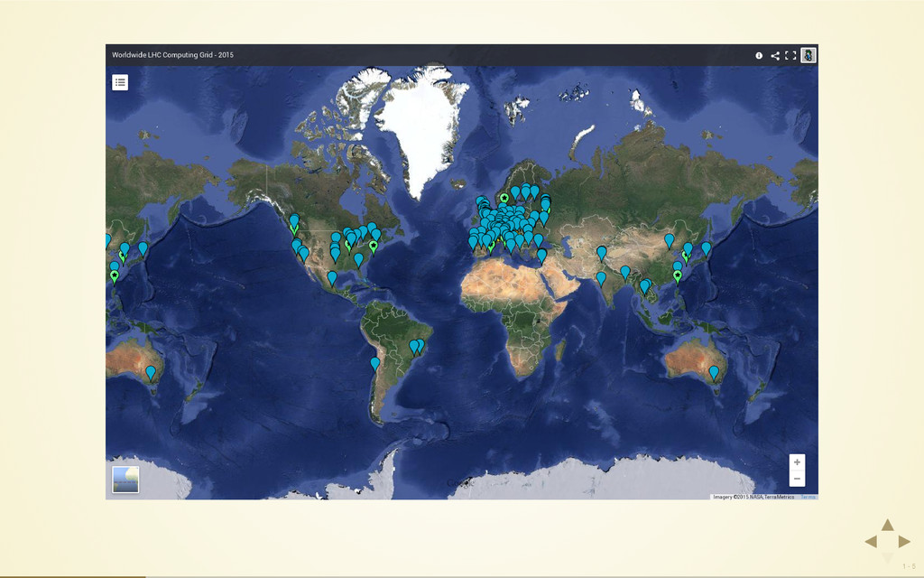Select the green star marker in Taiwan, right side
This screenshot has width=924, height=578.
coord(677,277)
